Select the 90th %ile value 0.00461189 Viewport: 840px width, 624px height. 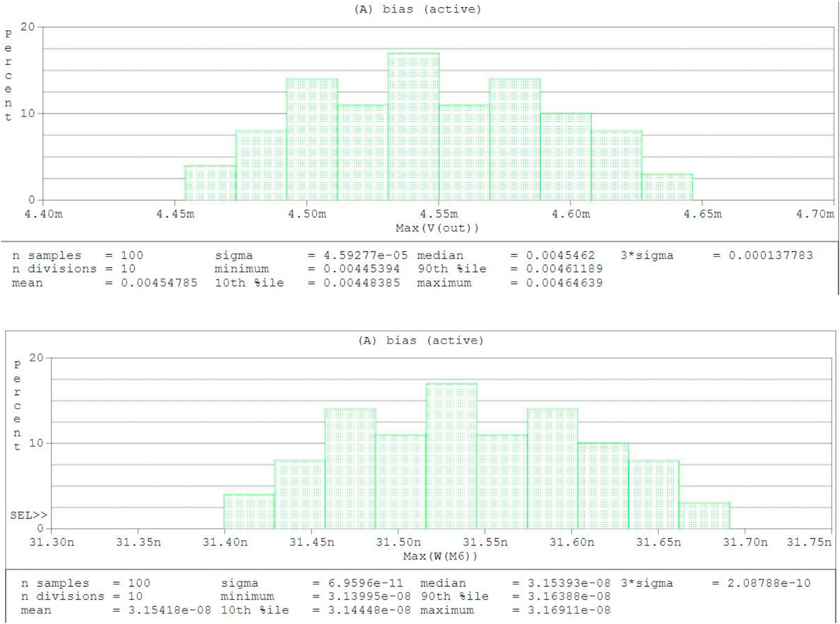click(x=564, y=269)
